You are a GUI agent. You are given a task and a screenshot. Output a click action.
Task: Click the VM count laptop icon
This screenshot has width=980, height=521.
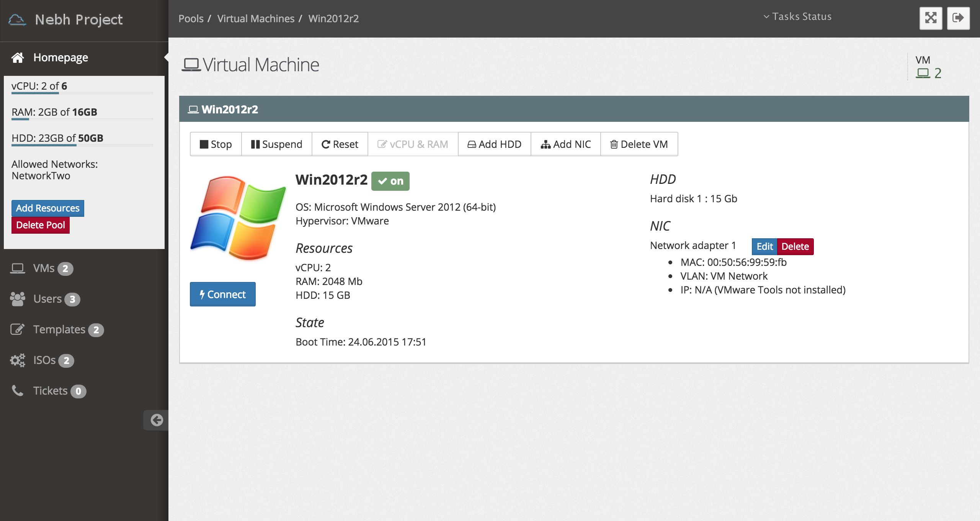923,73
